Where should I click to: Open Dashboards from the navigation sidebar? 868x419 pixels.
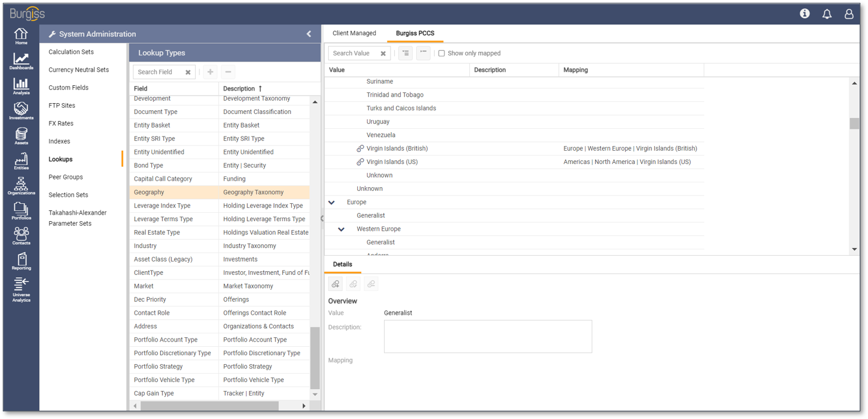21,61
